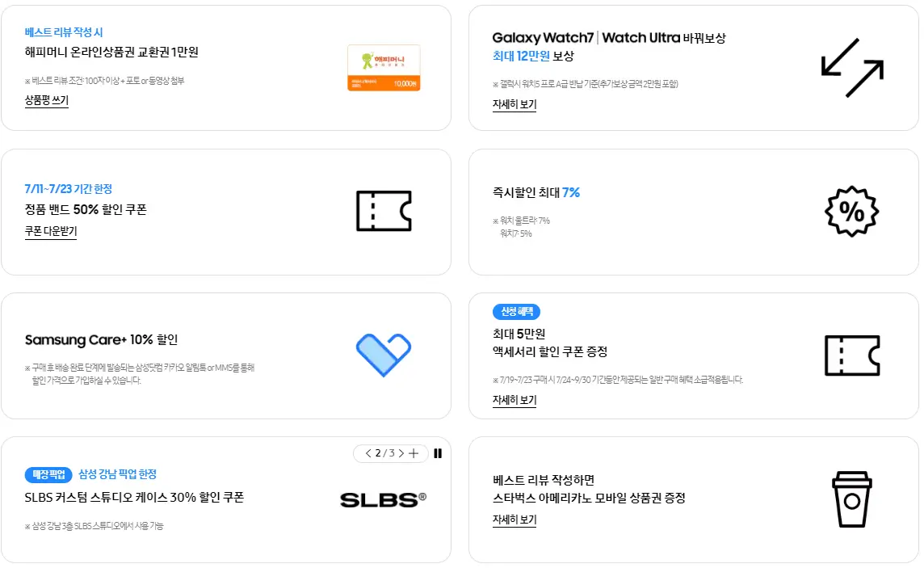This screenshot has height=568, width=924.
Task: Pause the card carousel autoplay
Action: tap(437, 453)
